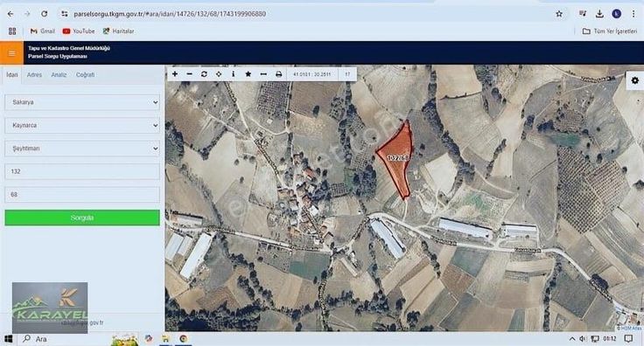Image resolution: width=644 pixels, height=346 pixels.
Task: Open map settings gear icon
Action: click(x=635, y=80)
